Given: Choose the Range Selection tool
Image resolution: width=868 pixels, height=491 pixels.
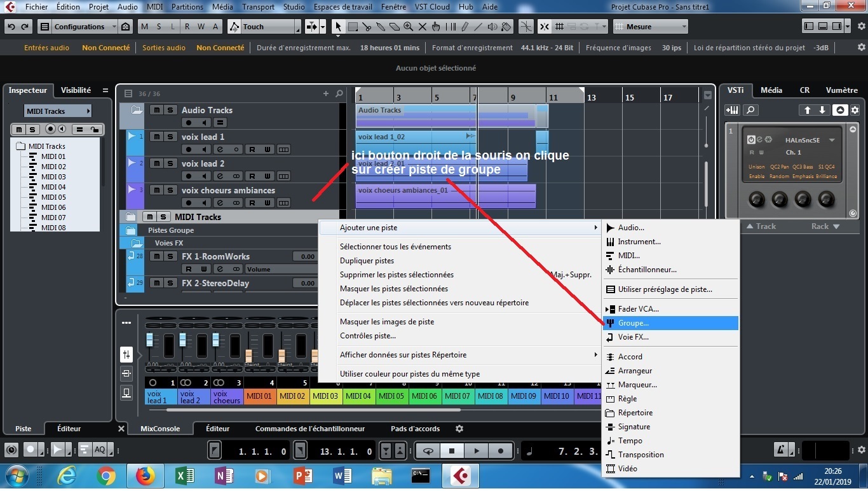Looking at the screenshot, I should tap(353, 27).
